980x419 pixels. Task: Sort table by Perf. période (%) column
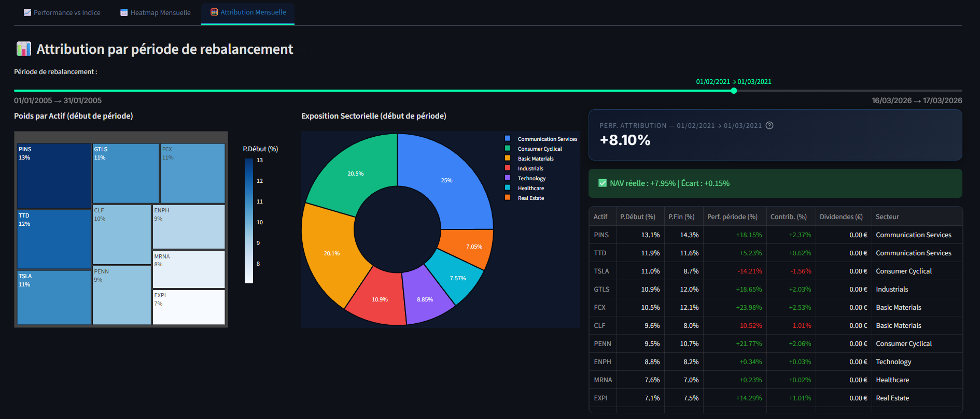(732, 216)
